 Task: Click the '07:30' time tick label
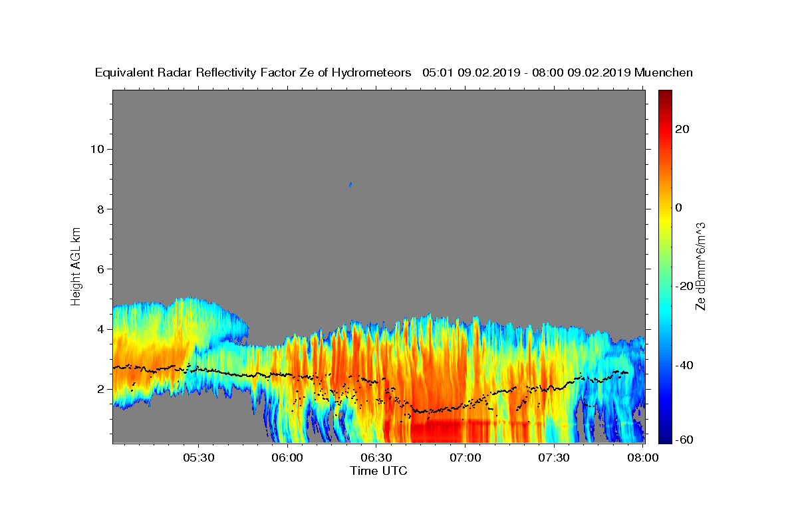(555, 458)
